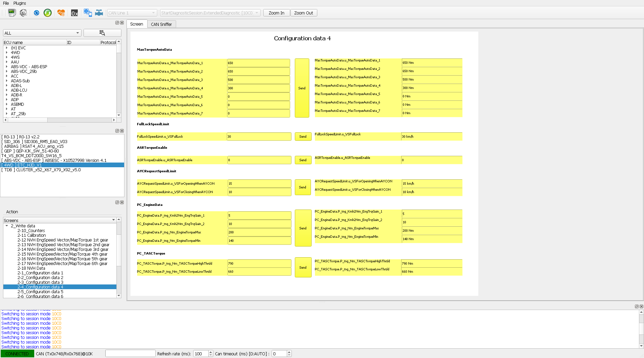The width and height of the screenshot is (644, 358).
Task: Float the Action panel
Action: tap(117, 203)
